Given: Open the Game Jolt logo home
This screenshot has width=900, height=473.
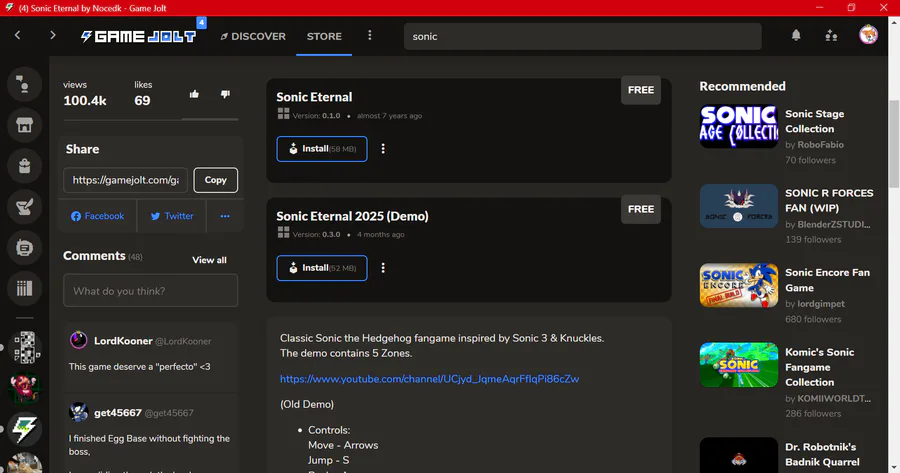Looking at the screenshot, I should 138,37.
